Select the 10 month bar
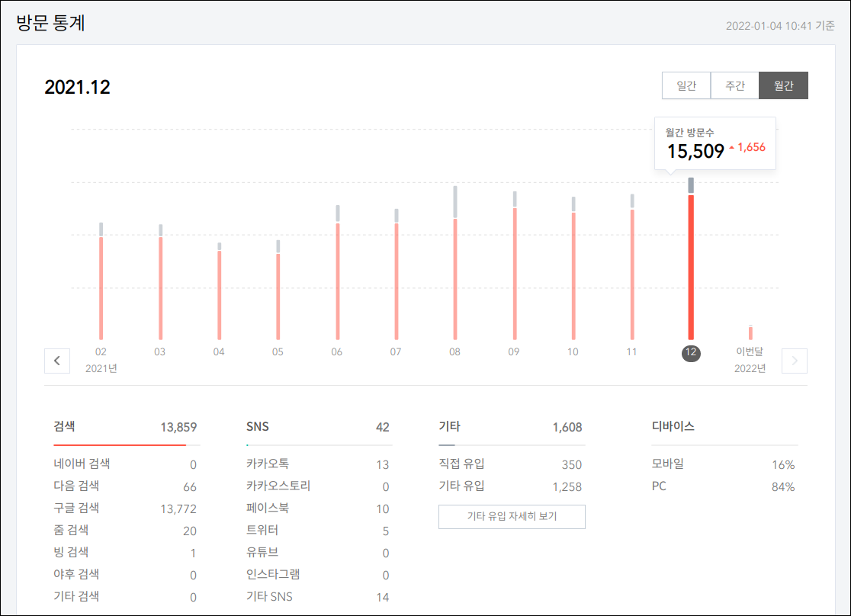The height and width of the screenshot is (616, 851). tap(573, 268)
